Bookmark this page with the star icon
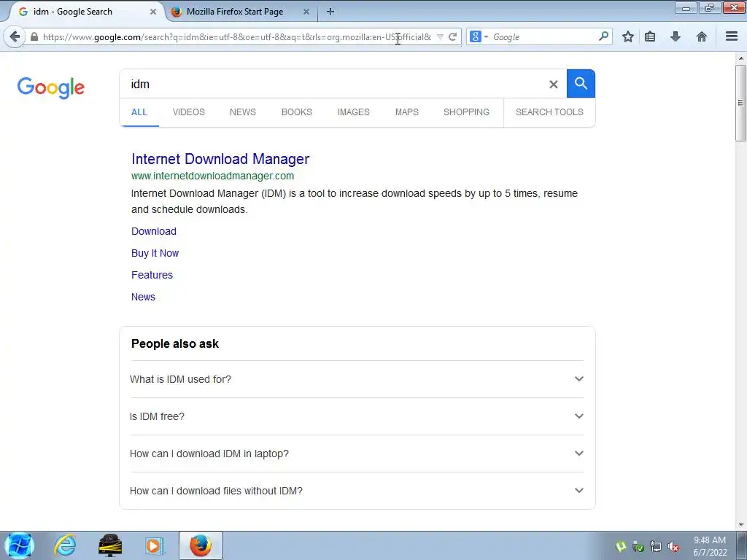The width and height of the screenshot is (747, 560). point(628,36)
